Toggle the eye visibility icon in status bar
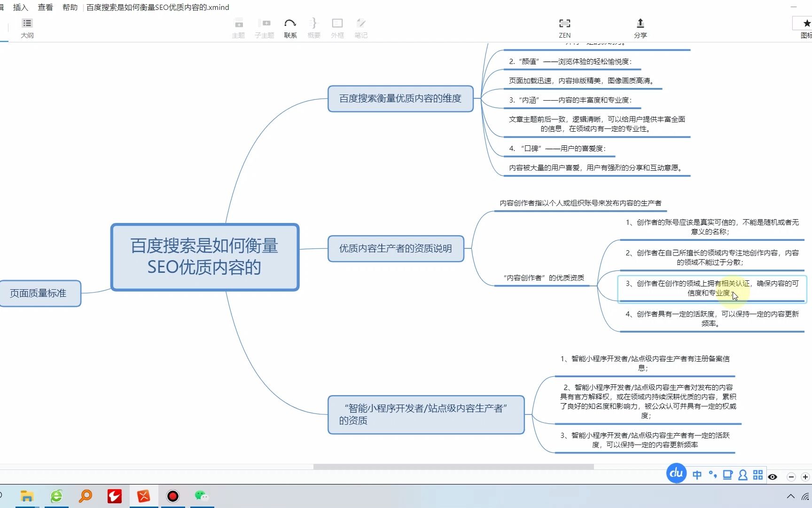812x508 pixels. (x=773, y=477)
